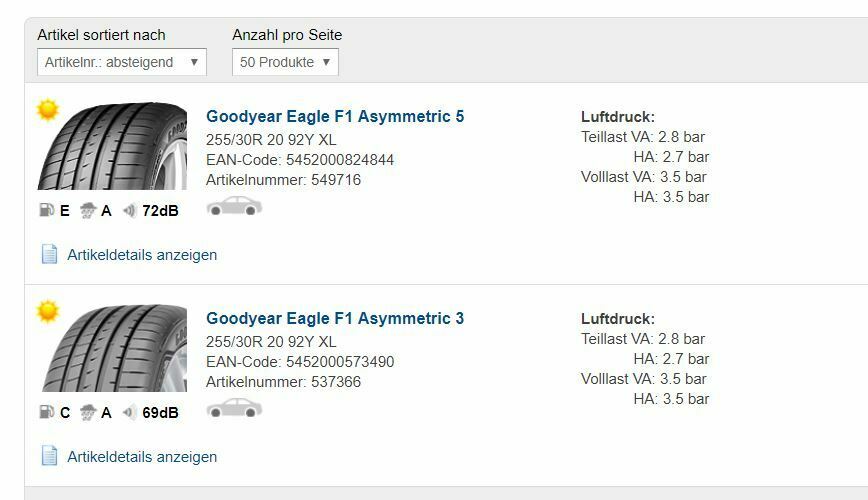This screenshot has width=868, height=500.
Task: Open Goodyear Eagle F1 Asymmetric 5 title link
Action: click(x=335, y=116)
